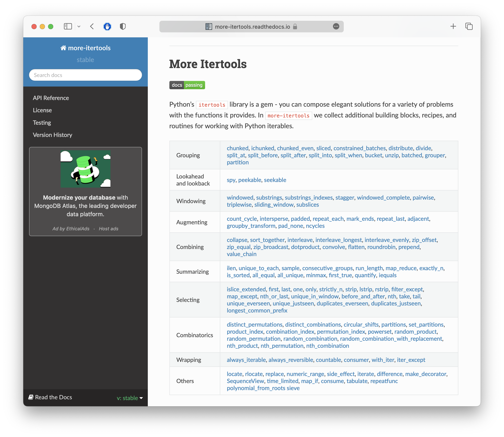The image size is (504, 437).
Task: Open the chunked function link
Action: coord(237,148)
